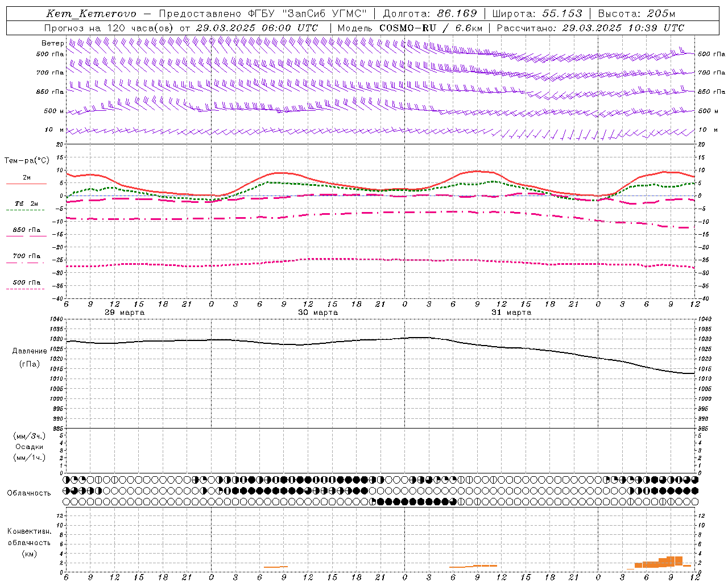Click the Широта: 55.153 value
This screenshot has width=728, height=582.
click(537, 14)
